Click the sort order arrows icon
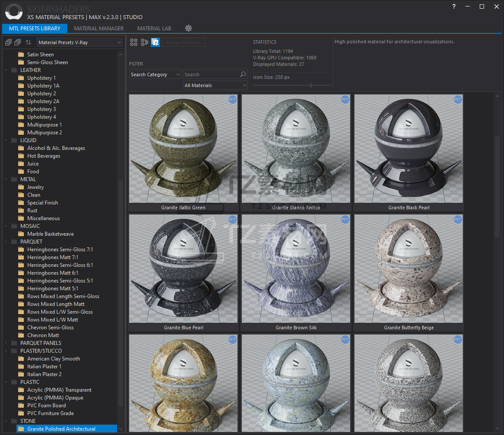 pyautogui.click(x=28, y=42)
